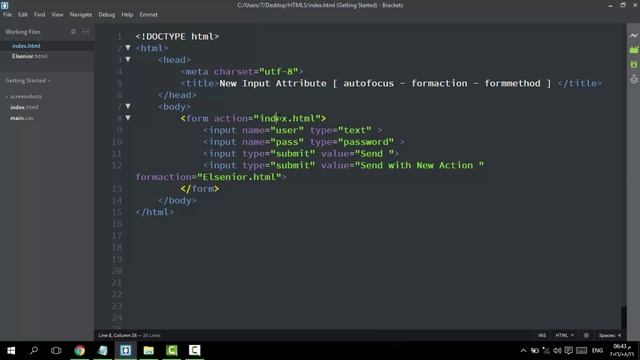Open the View menu
This screenshot has height=360, width=640.
(57, 14)
